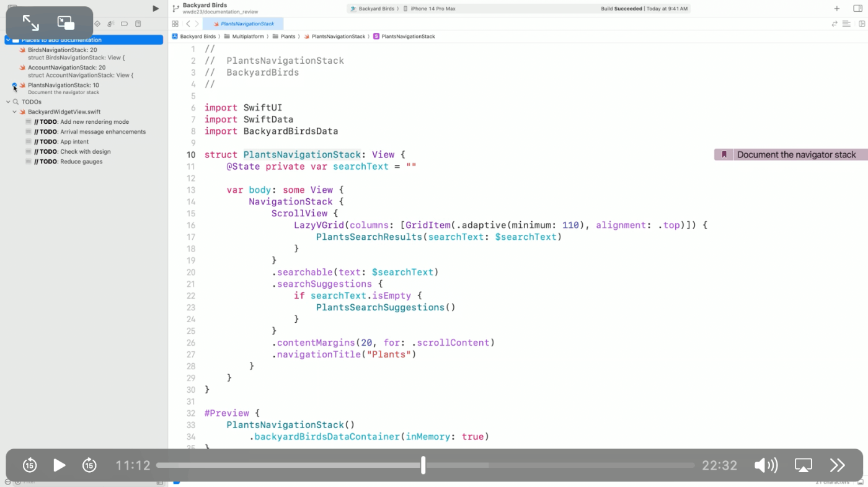Mark the PlantsNavigationStack bookmark as completed

[x=14, y=85]
